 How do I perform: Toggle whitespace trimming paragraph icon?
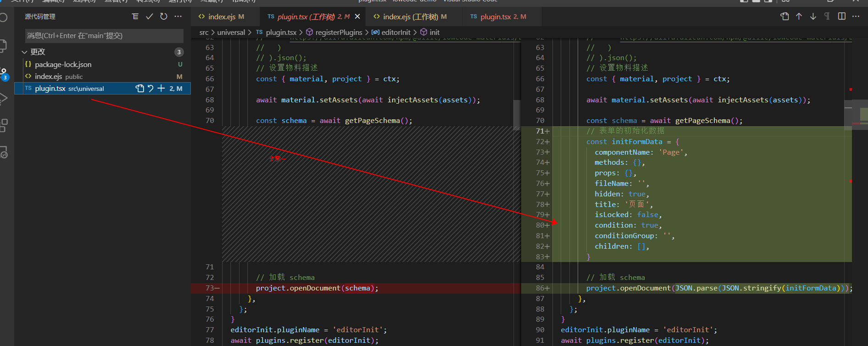[x=827, y=17]
